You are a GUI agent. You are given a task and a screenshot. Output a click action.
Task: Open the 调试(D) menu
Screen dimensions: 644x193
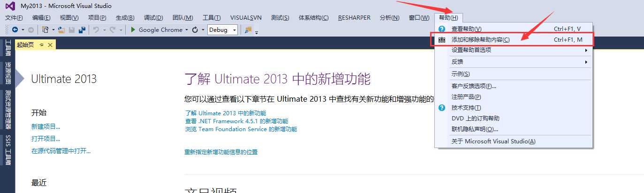[x=153, y=18]
